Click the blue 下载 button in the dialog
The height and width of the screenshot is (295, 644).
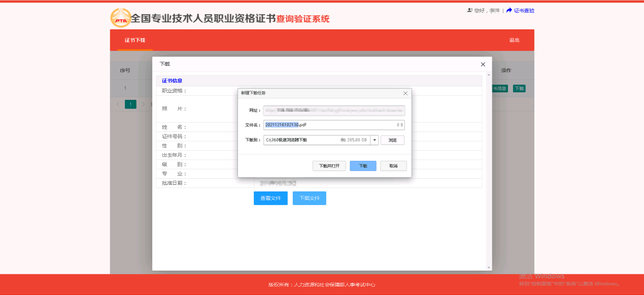[362, 166]
